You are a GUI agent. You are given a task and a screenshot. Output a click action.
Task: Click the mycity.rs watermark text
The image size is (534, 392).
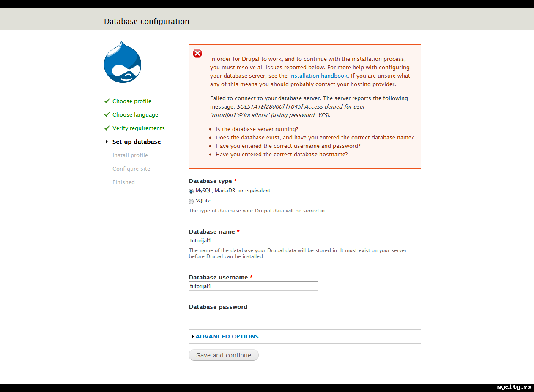coord(514,387)
